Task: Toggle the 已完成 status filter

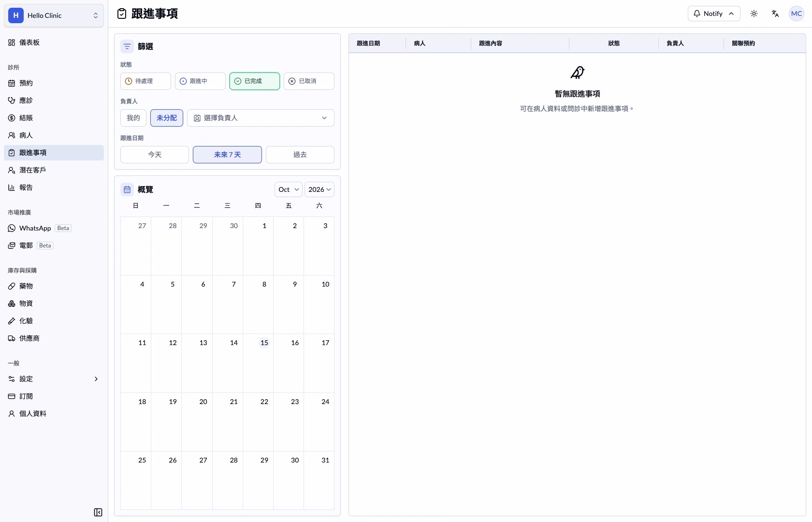Action: 255,81
